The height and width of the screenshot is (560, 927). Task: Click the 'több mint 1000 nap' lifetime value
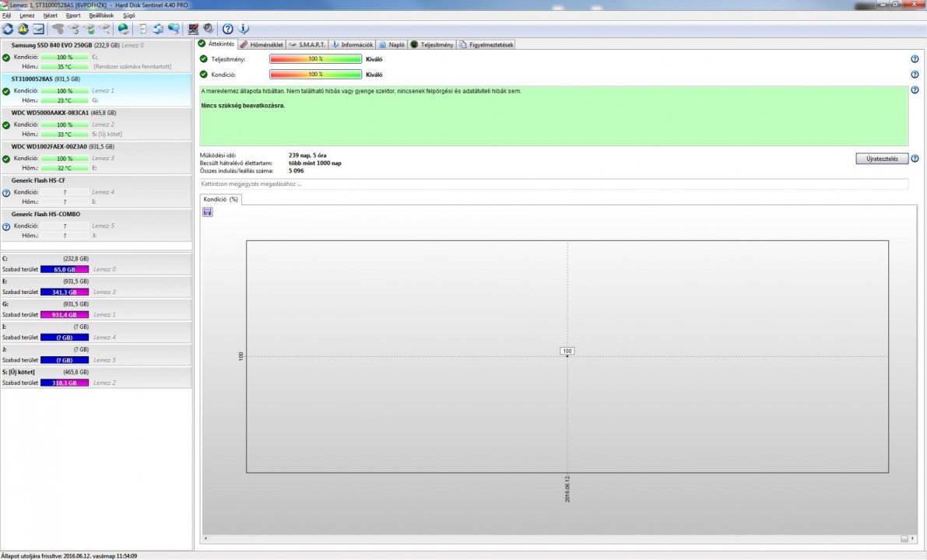[x=315, y=163]
